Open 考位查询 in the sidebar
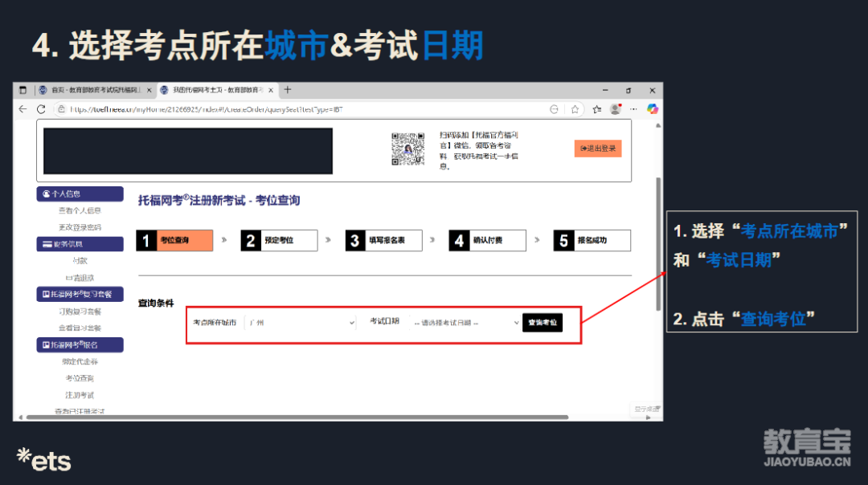This screenshot has width=868, height=485. [x=80, y=378]
